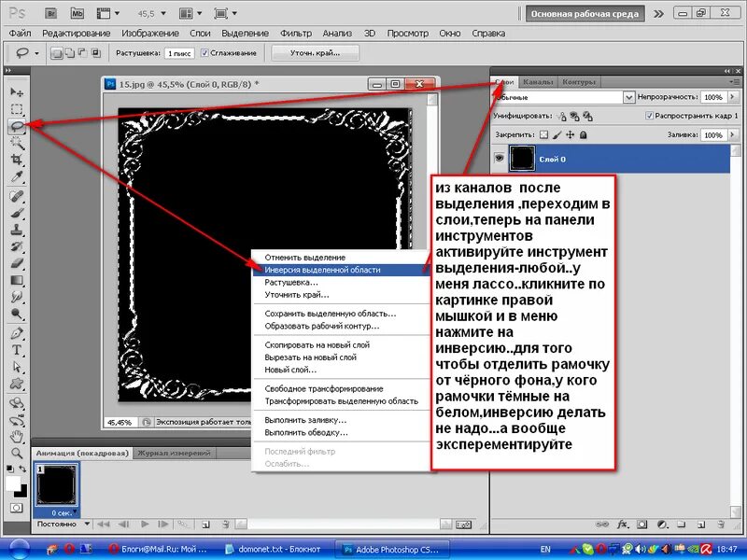Launch Mini Bridge from top bar

pyautogui.click(x=77, y=13)
